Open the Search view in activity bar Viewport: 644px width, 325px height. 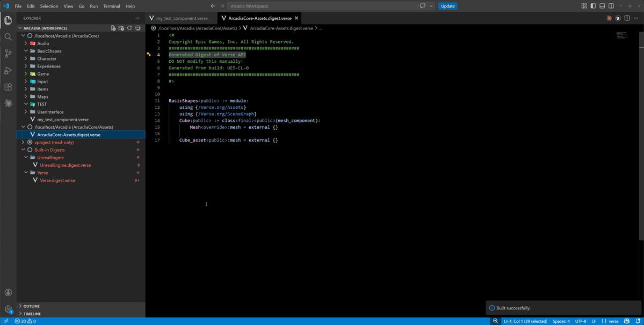pyautogui.click(x=8, y=37)
